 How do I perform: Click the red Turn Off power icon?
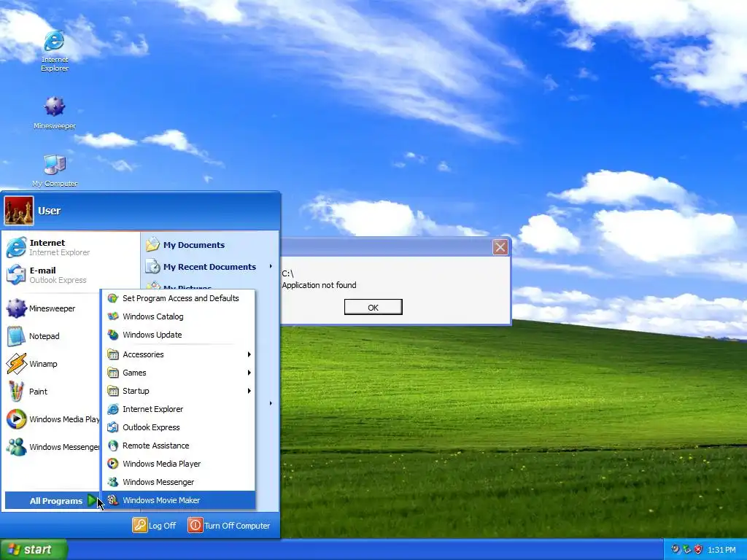(195, 525)
